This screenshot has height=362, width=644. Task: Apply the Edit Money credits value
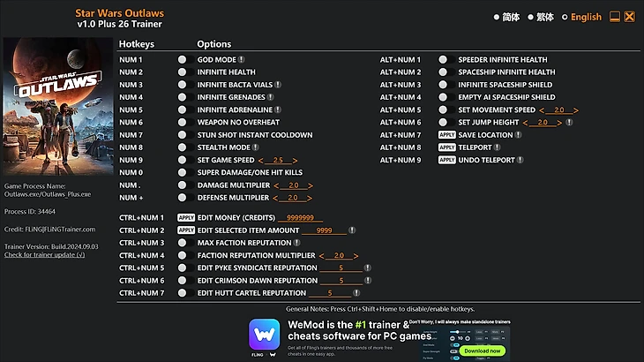pyautogui.click(x=186, y=218)
